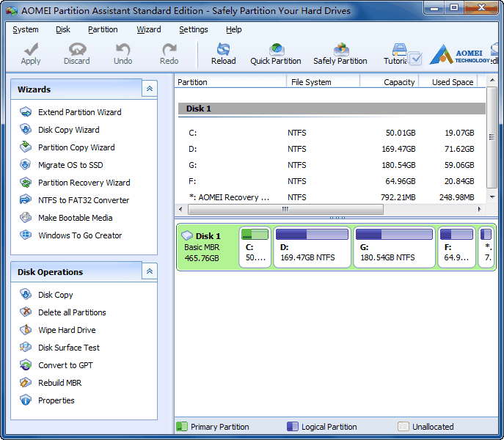Screen dimensions: 504x440
Task: Open the Partition menu
Action: (103, 29)
